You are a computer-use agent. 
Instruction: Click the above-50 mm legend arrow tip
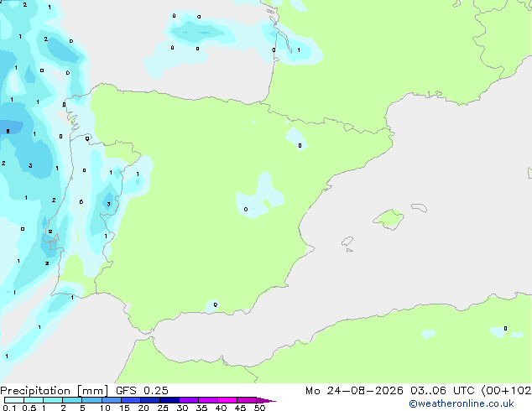[266, 400]
